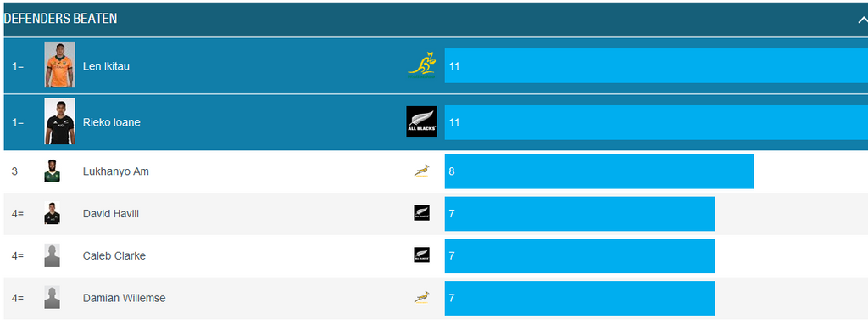Click Lukhanyo Am's small player photo
Viewport: 868px width, 320px height.
coord(52,171)
